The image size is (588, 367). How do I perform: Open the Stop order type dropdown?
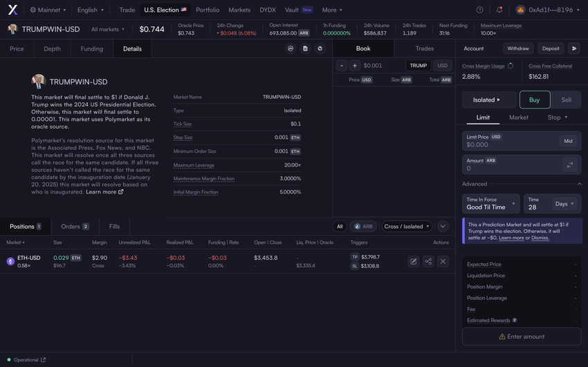558,117
